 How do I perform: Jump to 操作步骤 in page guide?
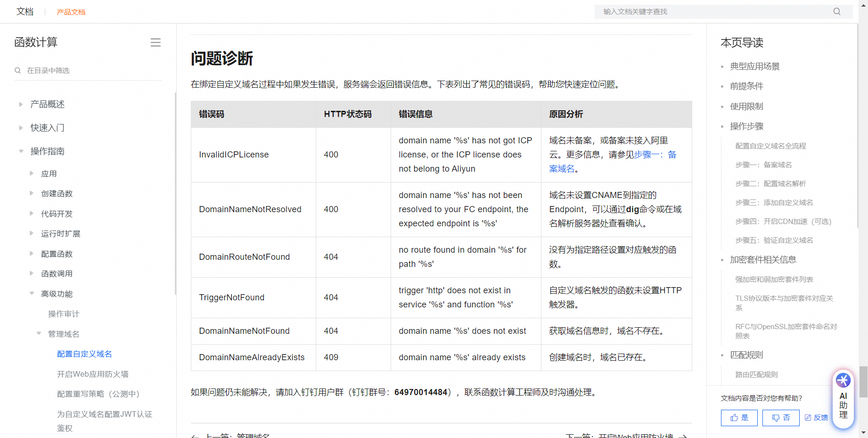746,126
